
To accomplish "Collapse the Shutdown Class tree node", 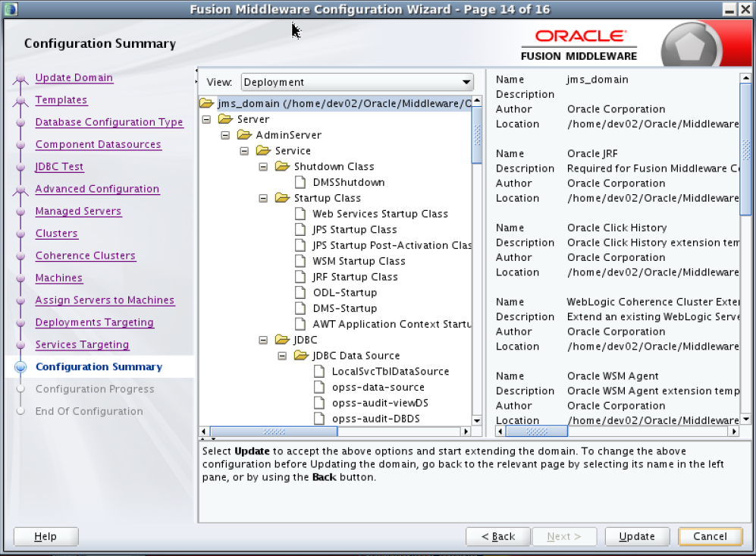I will pyautogui.click(x=263, y=167).
